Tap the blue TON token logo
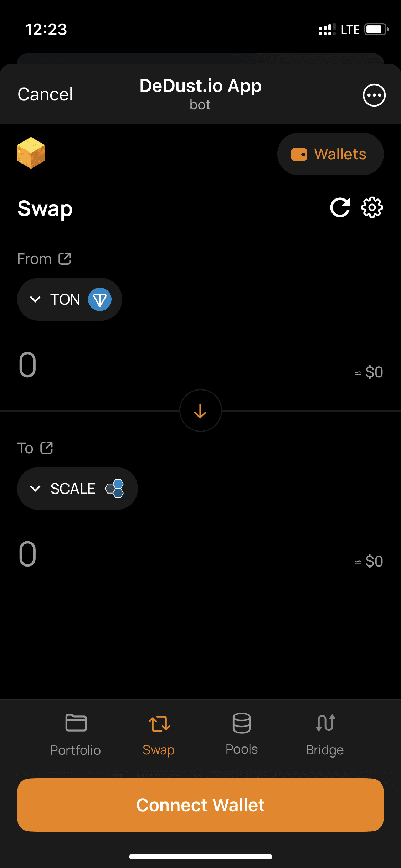The height and width of the screenshot is (868, 401). (x=100, y=299)
